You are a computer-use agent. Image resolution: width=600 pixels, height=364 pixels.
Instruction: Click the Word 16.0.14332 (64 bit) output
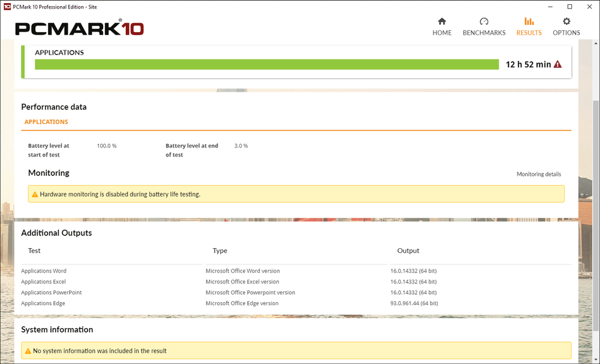(x=414, y=271)
